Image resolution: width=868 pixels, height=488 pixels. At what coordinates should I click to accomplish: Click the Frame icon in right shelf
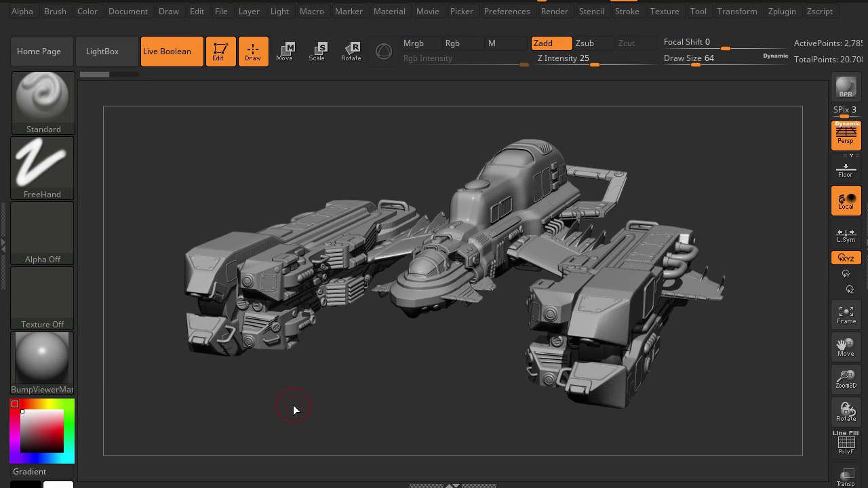click(x=846, y=313)
